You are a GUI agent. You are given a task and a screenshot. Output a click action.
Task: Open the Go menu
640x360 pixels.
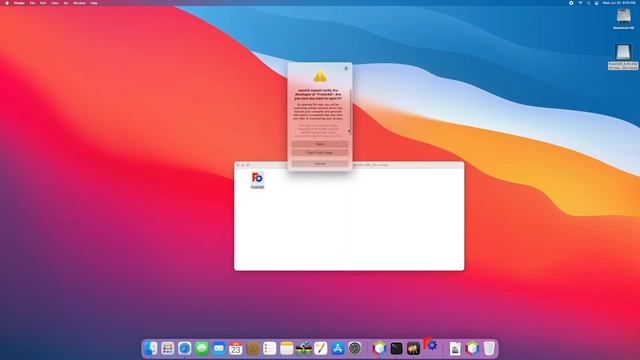[x=66, y=3]
